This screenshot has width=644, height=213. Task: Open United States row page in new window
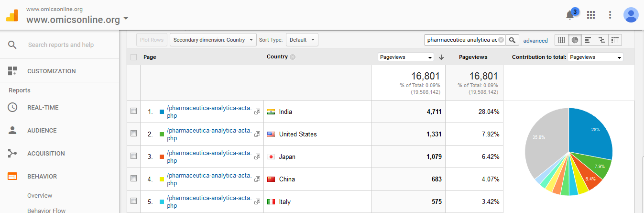point(257,134)
